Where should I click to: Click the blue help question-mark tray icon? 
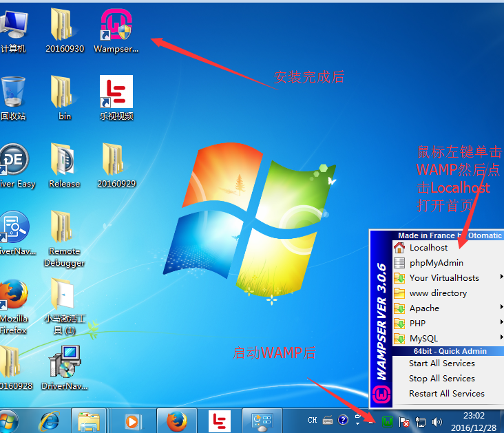[x=343, y=419]
